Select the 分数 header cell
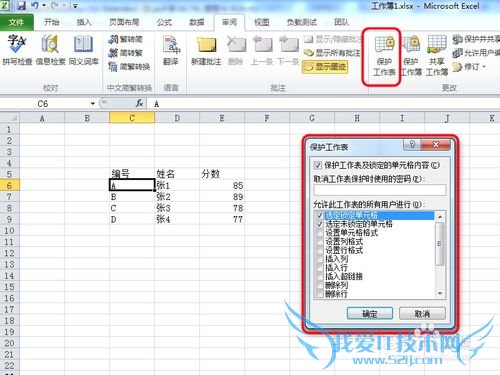The image size is (500, 375). pos(222,174)
